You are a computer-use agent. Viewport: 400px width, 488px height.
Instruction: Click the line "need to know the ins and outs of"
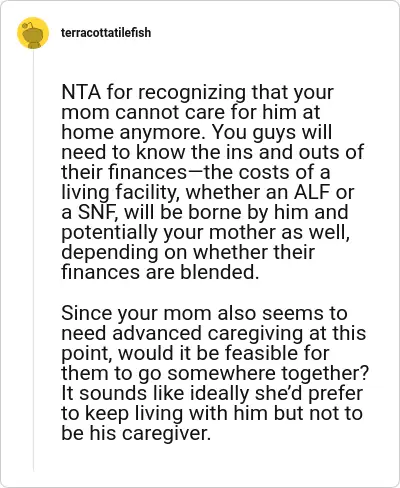pyautogui.click(x=212, y=152)
